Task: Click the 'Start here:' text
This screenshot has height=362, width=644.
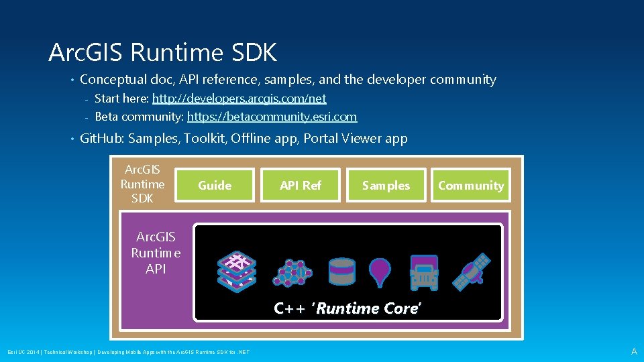Action: 121,99
